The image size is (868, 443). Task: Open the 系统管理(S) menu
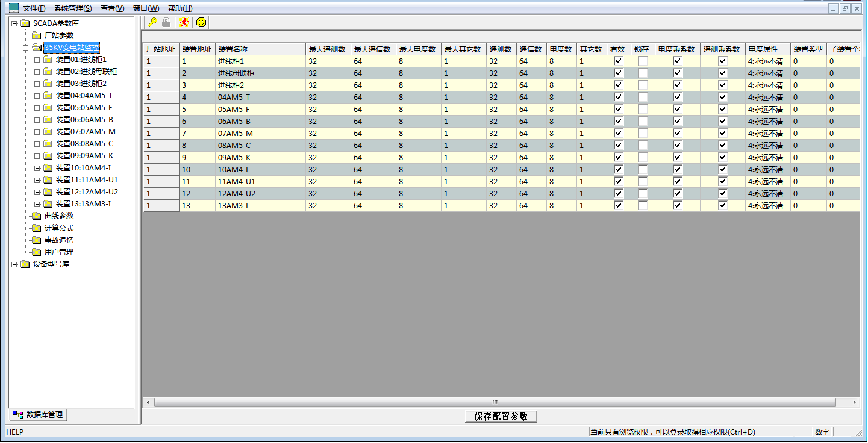pos(73,8)
